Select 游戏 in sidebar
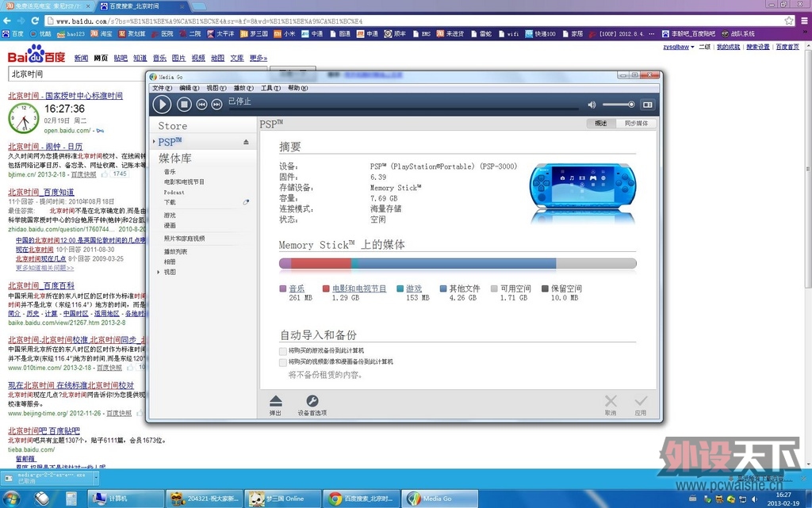Screen dimensions: 812x508 point(170,216)
